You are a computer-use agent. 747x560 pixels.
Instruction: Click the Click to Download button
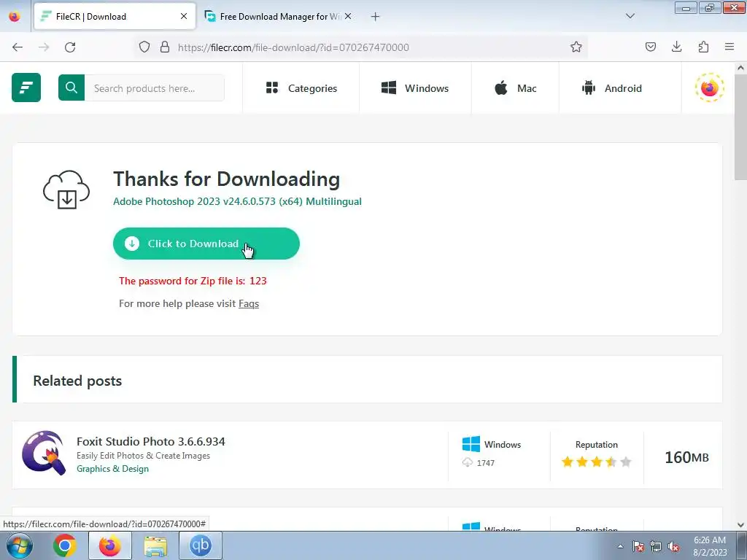click(x=206, y=244)
